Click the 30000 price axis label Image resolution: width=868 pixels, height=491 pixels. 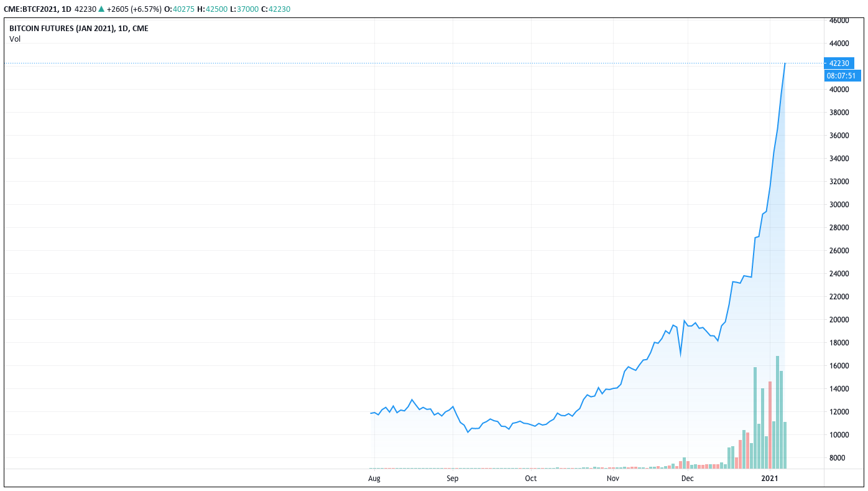[x=839, y=205]
